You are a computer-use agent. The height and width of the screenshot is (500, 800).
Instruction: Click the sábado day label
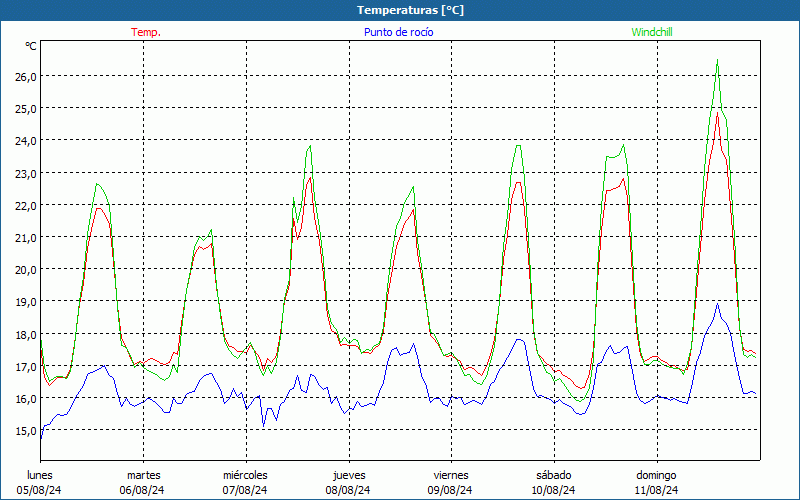[554, 475]
